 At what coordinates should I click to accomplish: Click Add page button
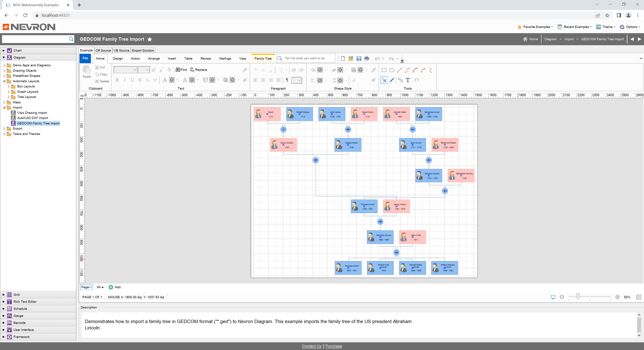coord(115,287)
